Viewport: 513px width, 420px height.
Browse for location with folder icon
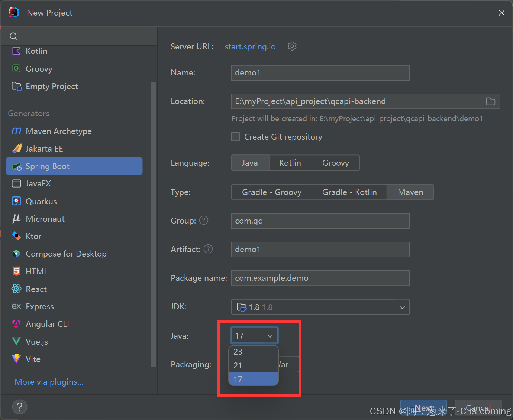[x=491, y=101]
